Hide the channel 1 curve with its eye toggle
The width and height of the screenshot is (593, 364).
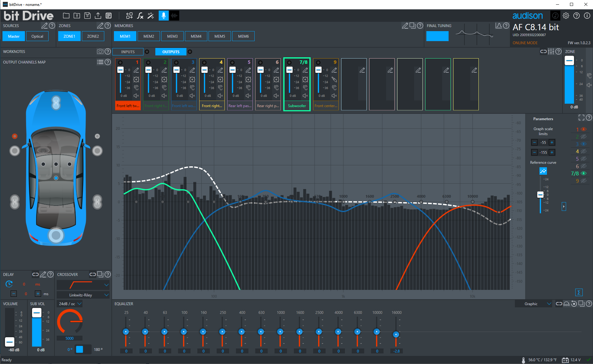[x=583, y=129]
